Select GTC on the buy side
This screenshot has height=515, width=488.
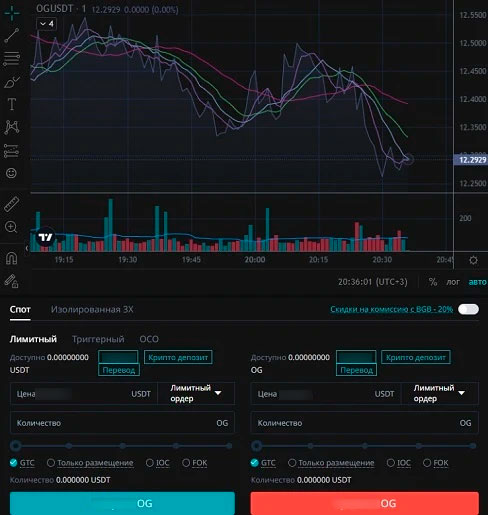click(x=22, y=463)
